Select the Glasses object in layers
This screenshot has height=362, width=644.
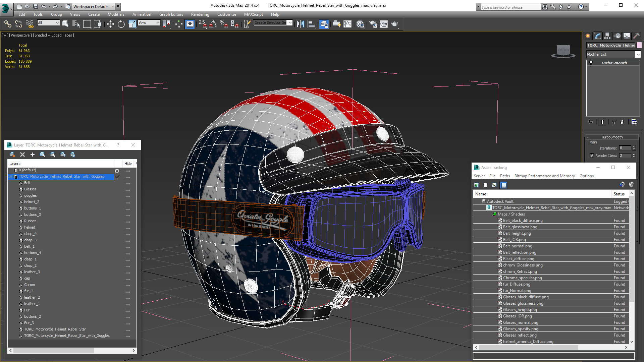pos(30,189)
